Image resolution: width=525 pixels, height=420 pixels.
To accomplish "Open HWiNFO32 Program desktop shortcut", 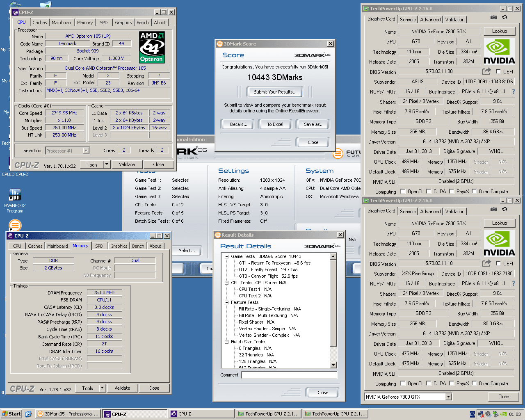I will click(x=15, y=201).
